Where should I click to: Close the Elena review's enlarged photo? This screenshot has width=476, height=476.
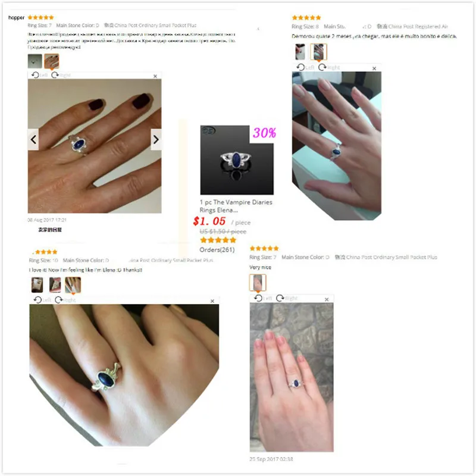(x=212, y=301)
